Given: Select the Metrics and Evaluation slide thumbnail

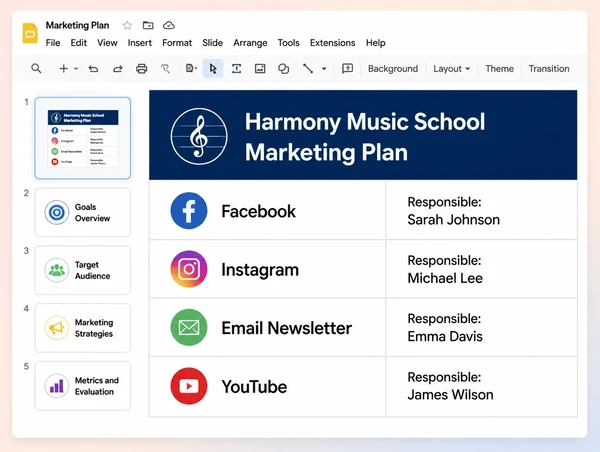Looking at the screenshot, I should 83,386.
